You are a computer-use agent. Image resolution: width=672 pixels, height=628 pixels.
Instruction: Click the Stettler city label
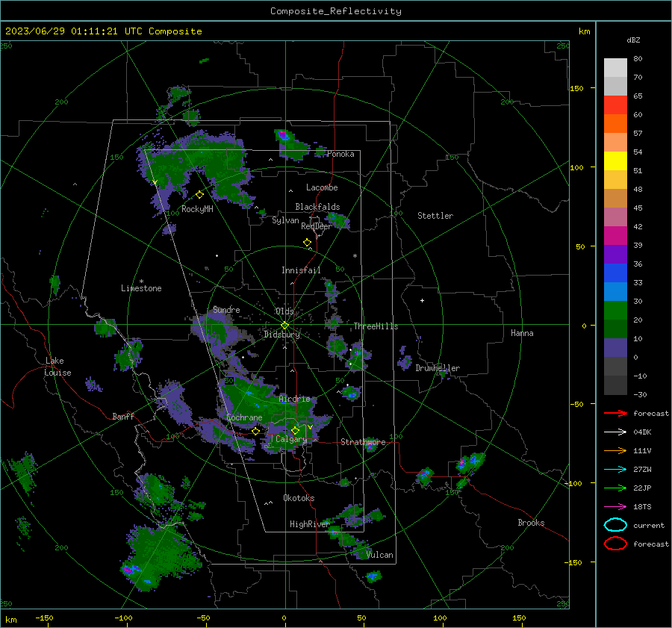point(435,216)
